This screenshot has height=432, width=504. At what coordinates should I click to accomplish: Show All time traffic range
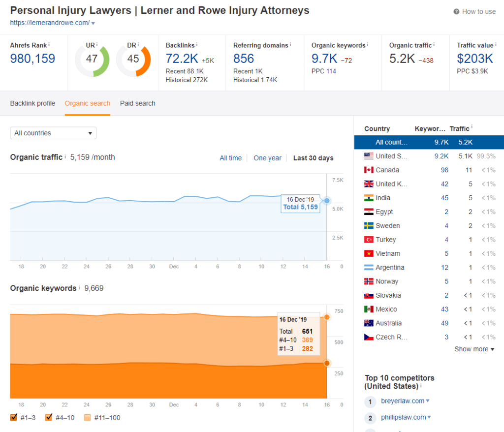[230, 158]
